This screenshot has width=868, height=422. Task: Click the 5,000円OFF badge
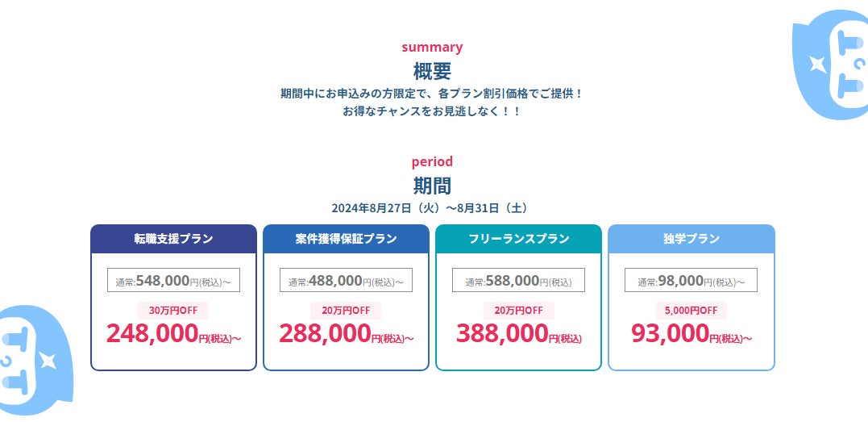coord(691,310)
